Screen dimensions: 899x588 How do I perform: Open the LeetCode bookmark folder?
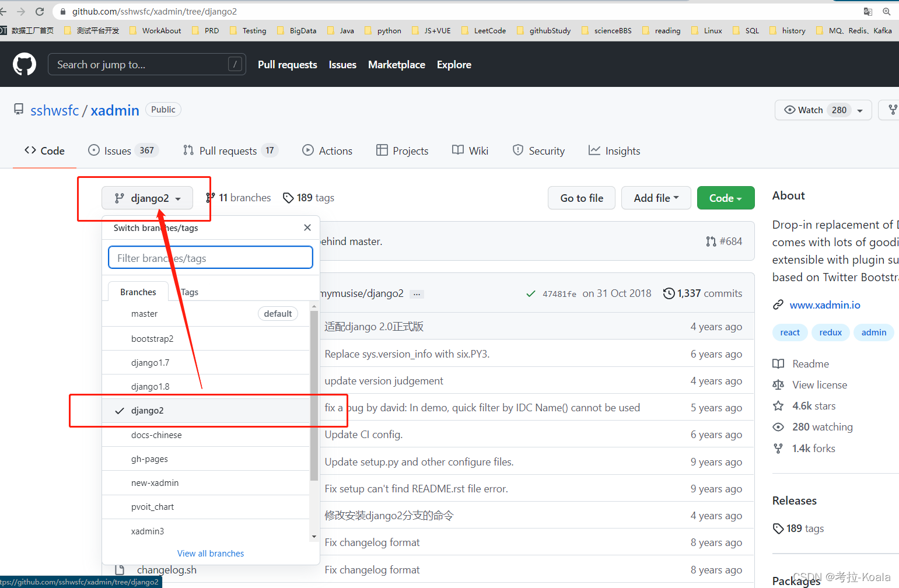(x=483, y=30)
